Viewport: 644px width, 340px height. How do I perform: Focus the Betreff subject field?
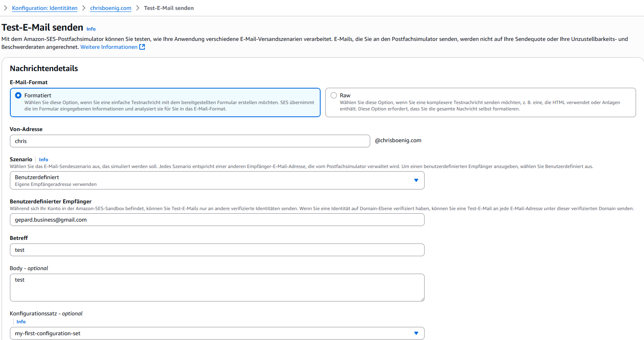click(x=217, y=250)
